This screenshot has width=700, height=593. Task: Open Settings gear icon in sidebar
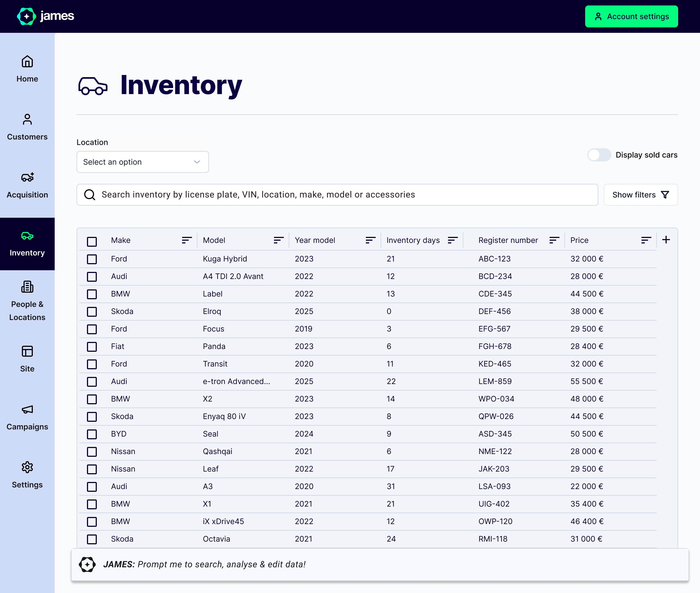pyautogui.click(x=27, y=467)
